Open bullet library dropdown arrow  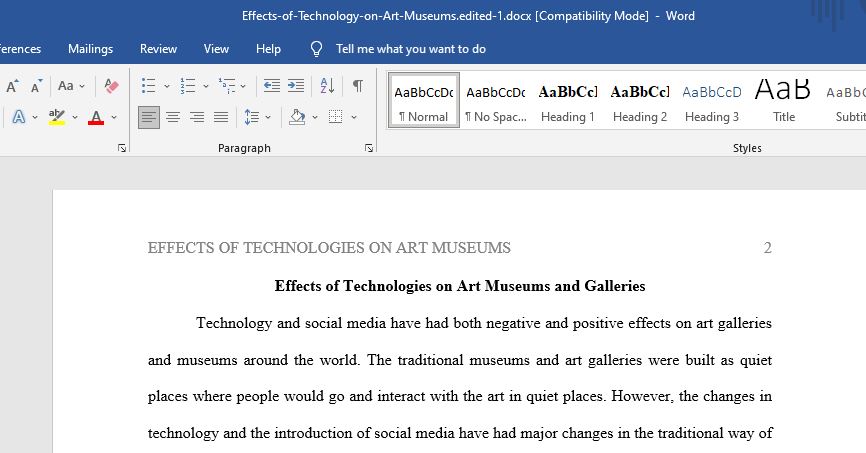166,86
